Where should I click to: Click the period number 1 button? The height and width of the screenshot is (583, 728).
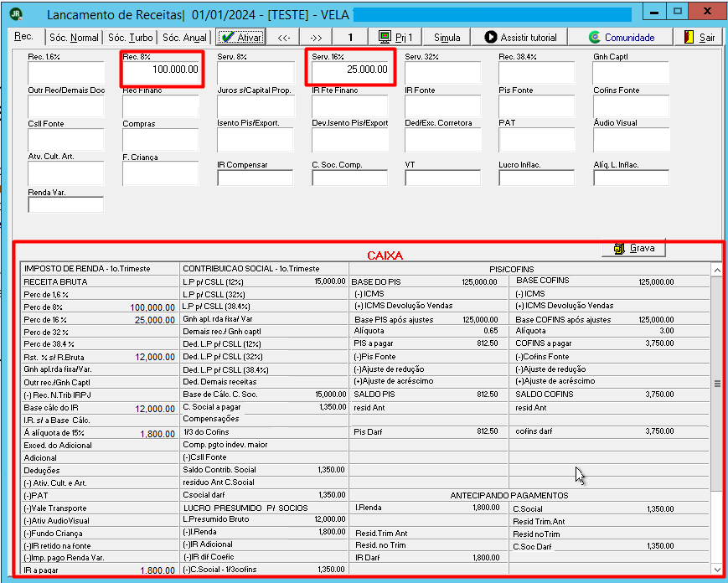point(350,37)
